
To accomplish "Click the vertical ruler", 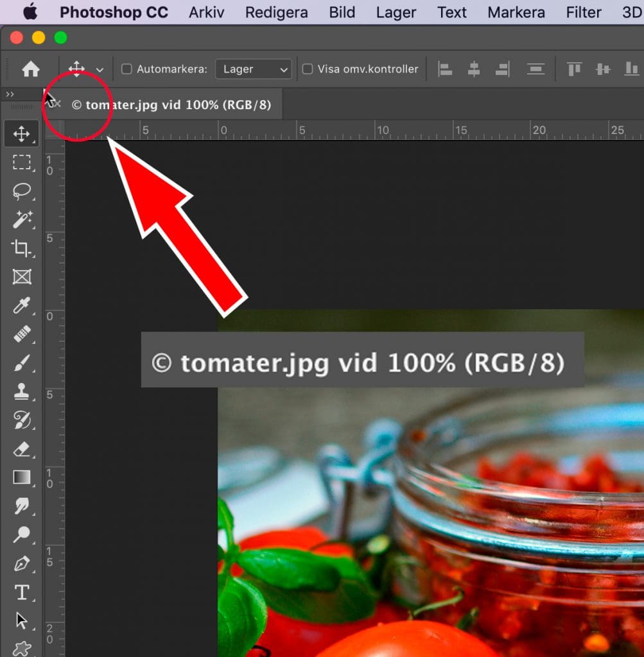I will tap(55, 398).
